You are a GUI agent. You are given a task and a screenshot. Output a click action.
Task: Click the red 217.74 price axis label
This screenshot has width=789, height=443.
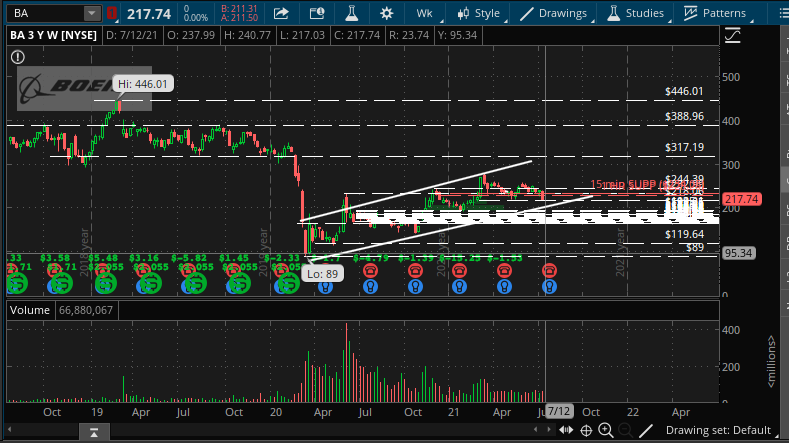pyautogui.click(x=742, y=199)
